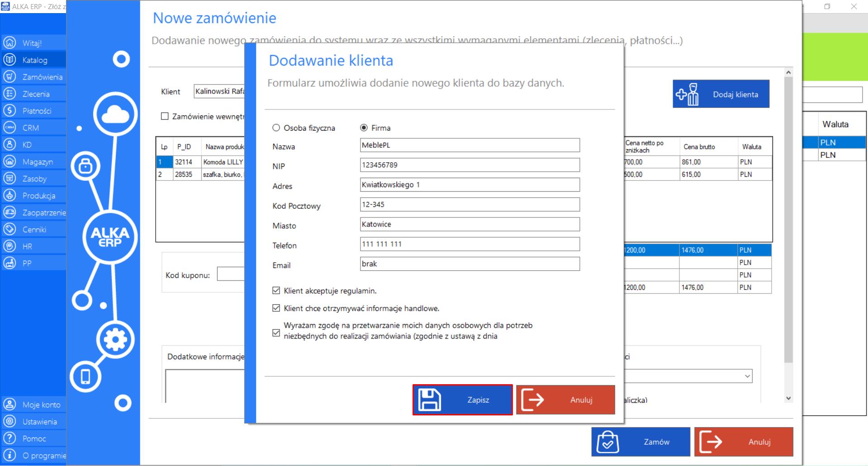Open Magazyn section label
This screenshot has height=466, width=868.
(38, 161)
